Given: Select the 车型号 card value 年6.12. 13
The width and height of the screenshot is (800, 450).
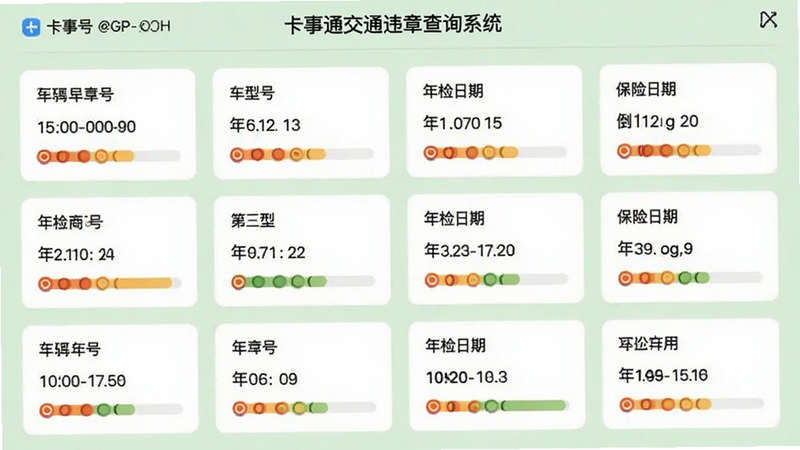Looking at the screenshot, I should 265,124.
